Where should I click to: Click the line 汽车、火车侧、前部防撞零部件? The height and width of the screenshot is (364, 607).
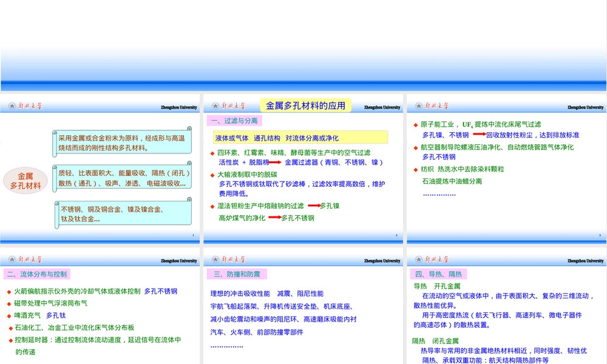coord(257,332)
